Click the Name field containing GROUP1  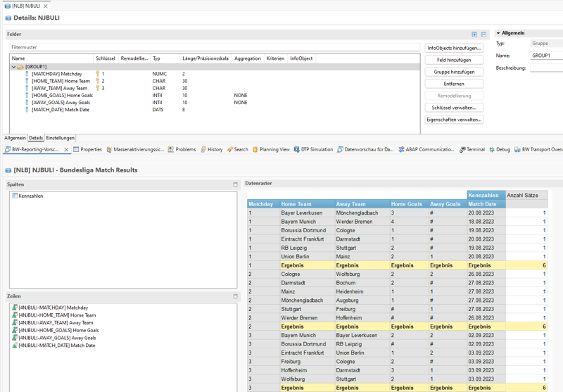[546, 56]
